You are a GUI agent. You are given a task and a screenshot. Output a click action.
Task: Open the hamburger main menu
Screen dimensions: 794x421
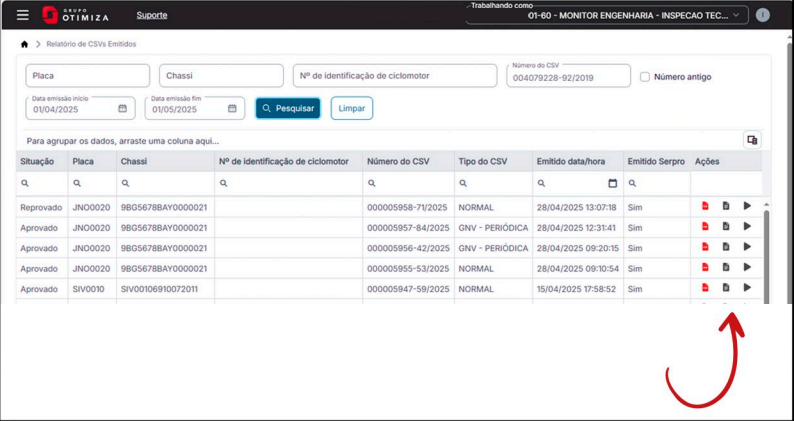point(22,15)
